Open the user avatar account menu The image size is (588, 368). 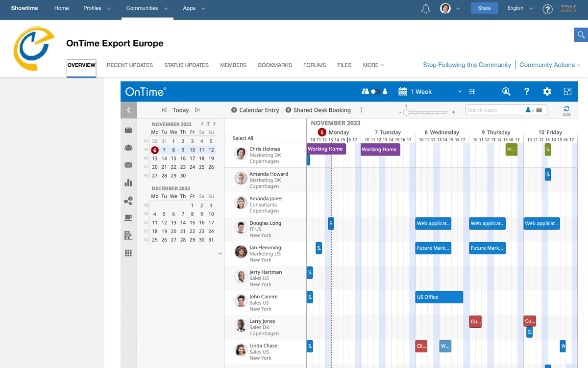(x=450, y=8)
